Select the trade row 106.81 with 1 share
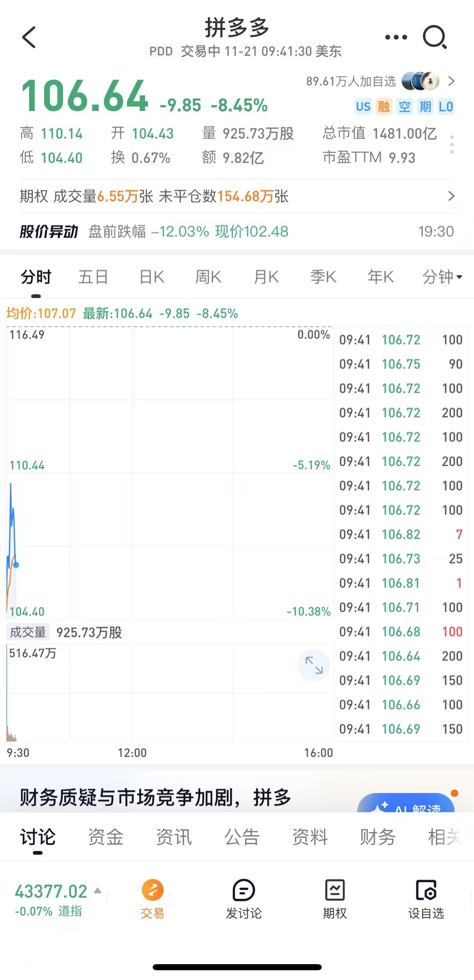This screenshot has width=474, height=980. tap(401, 583)
